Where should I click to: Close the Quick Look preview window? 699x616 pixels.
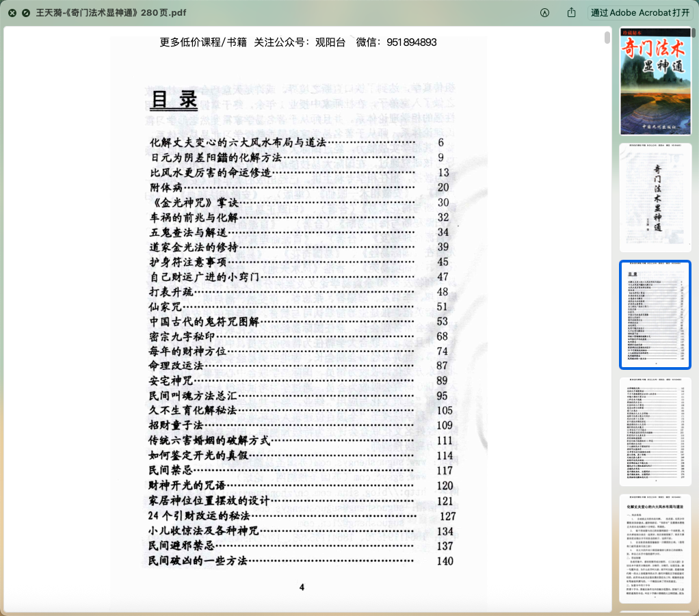point(12,13)
